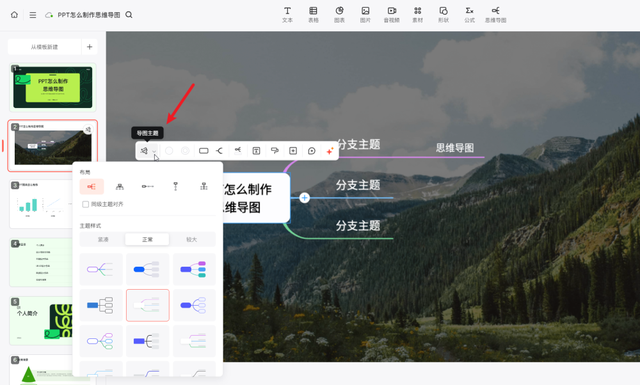Select the 较大 larger size option
Viewport: 640px width, 385px height.
[191, 239]
